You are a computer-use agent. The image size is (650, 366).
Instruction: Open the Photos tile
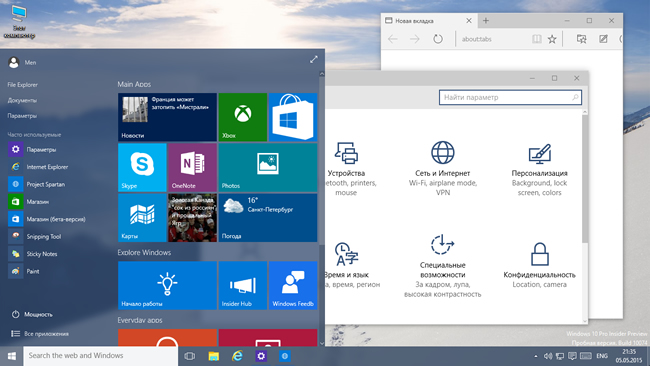268,167
